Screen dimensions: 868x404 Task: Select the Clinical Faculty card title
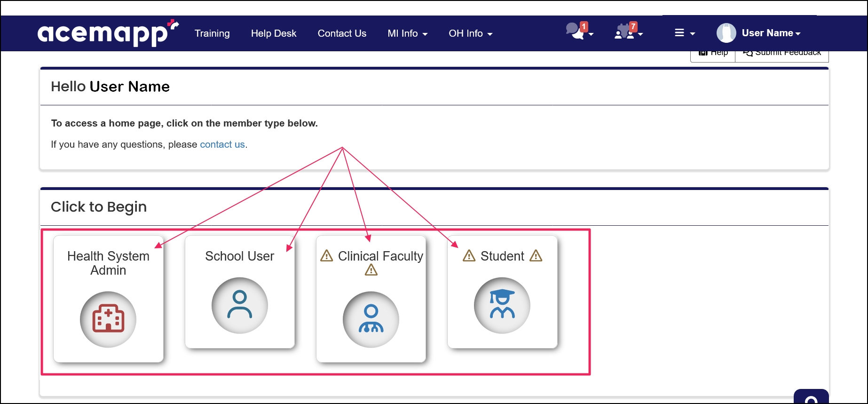(380, 256)
